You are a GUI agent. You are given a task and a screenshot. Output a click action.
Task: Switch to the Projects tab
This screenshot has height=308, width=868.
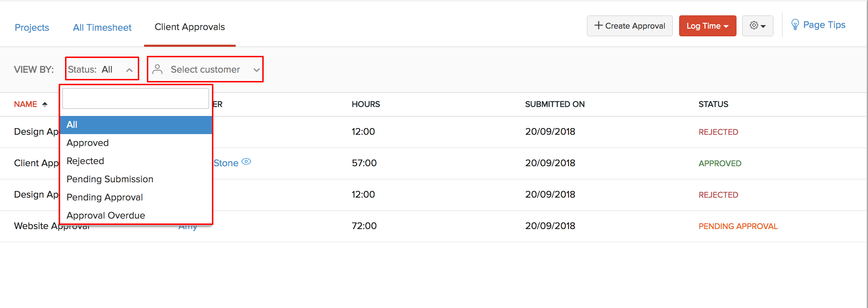point(32,28)
